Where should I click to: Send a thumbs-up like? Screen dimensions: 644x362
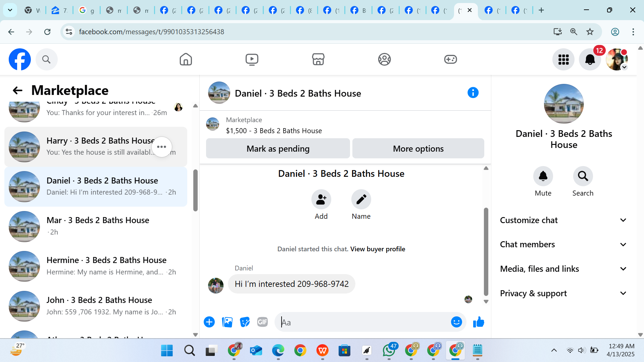click(x=479, y=322)
